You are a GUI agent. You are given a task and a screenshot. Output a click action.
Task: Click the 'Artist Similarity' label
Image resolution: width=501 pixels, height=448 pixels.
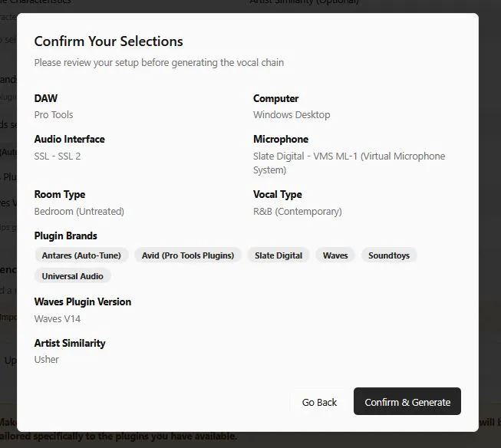(x=70, y=343)
